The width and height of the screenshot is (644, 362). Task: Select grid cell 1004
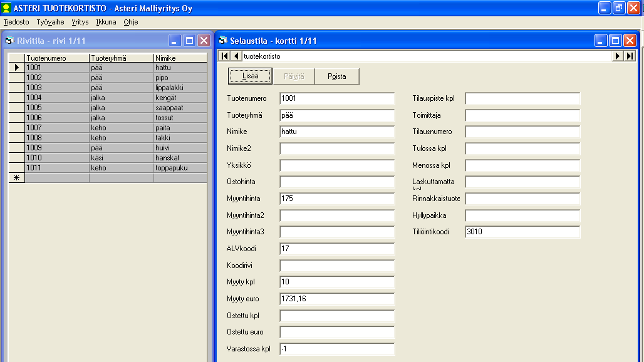pos(56,98)
